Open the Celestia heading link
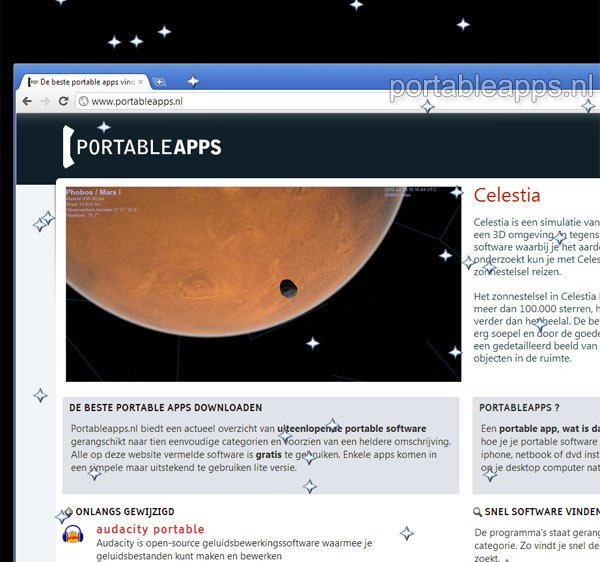Screen dimensions: 600x562 506,195
